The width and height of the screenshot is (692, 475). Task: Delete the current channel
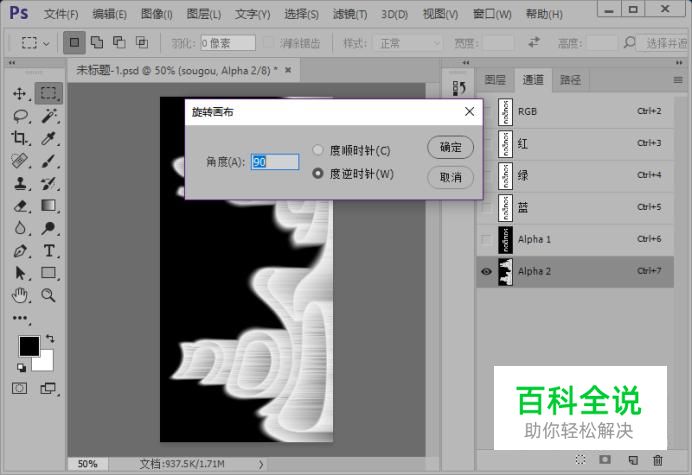tap(658, 460)
